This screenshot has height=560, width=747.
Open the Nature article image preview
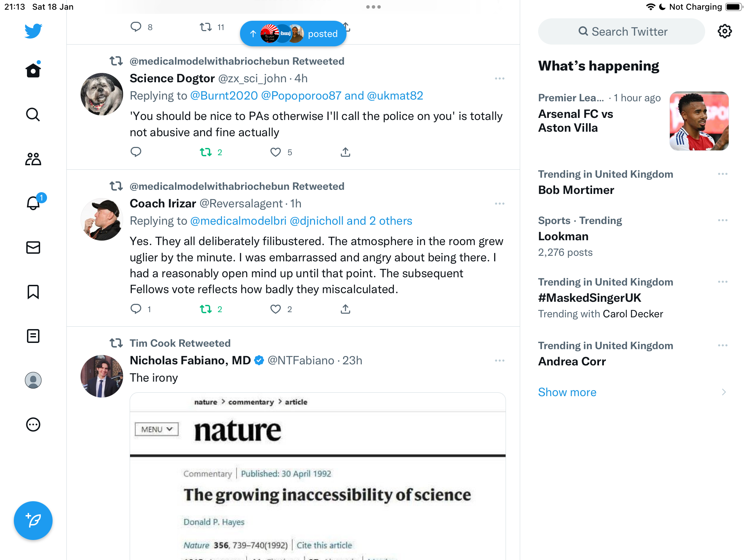(317, 476)
